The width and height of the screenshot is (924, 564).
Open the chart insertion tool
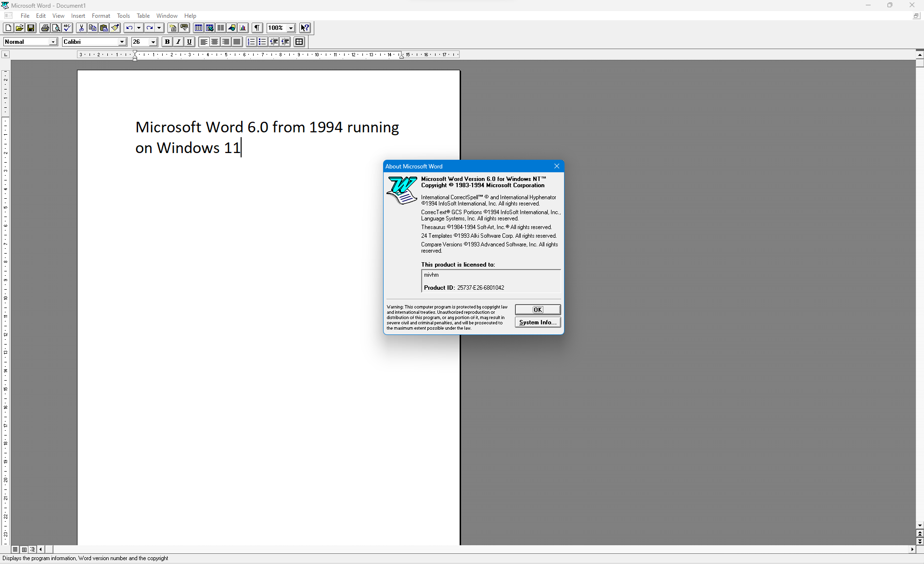[243, 28]
